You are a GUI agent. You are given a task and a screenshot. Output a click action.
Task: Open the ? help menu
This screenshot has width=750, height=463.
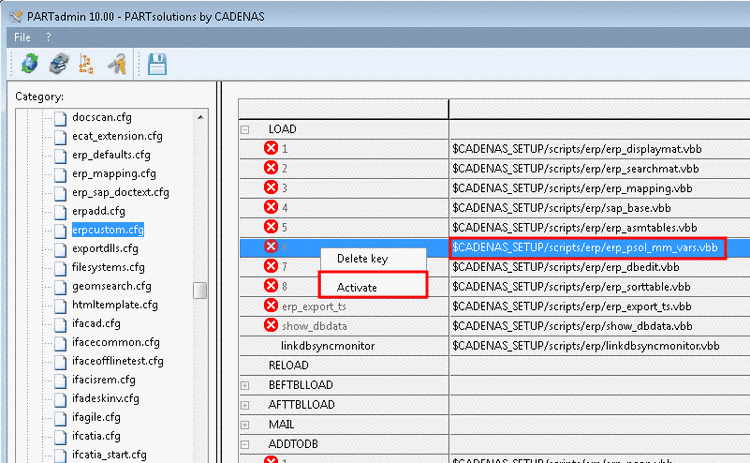click(x=48, y=37)
